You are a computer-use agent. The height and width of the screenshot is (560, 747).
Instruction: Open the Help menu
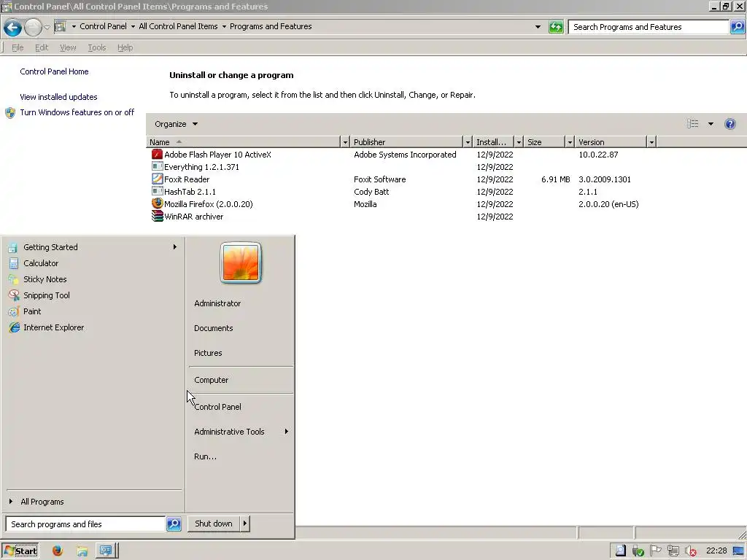[x=125, y=47]
